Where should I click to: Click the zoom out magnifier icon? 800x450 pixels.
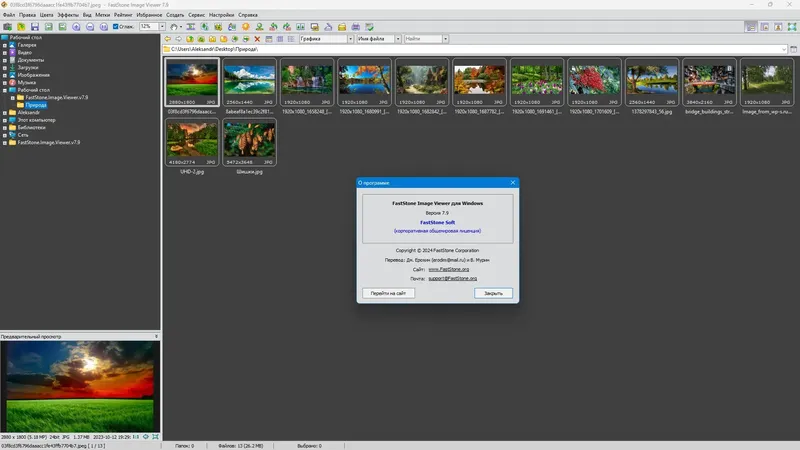(x=88, y=26)
